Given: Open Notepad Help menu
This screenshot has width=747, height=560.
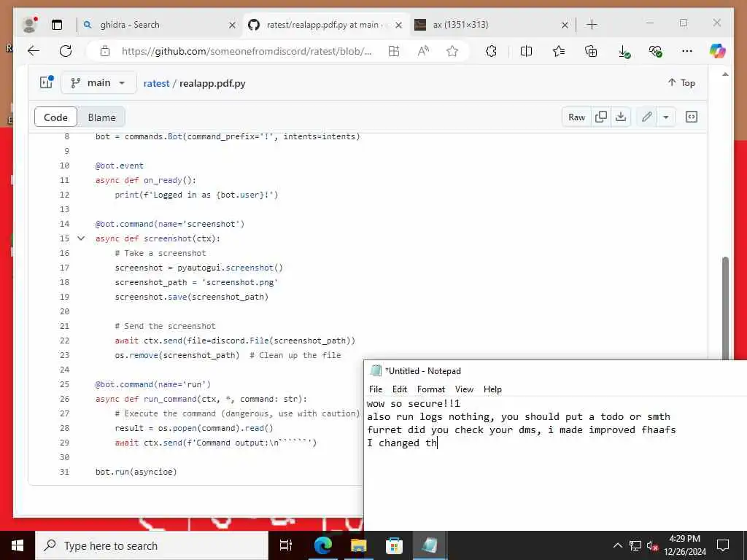Looking at the screenshot, I should pyautogui.click(x=492, y=389).
